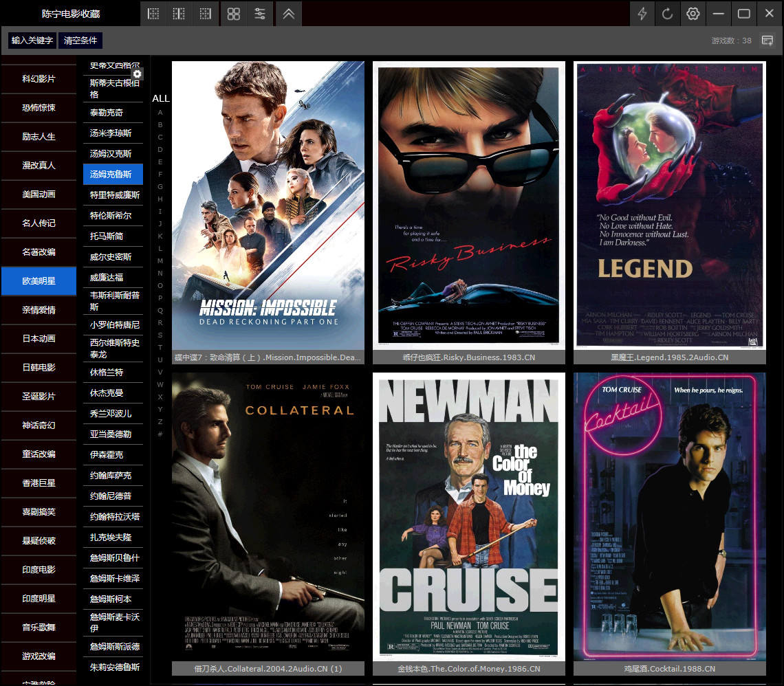784x686 pixels.
Task: Select the 科幻影片 category
Action: pos(39,79)
